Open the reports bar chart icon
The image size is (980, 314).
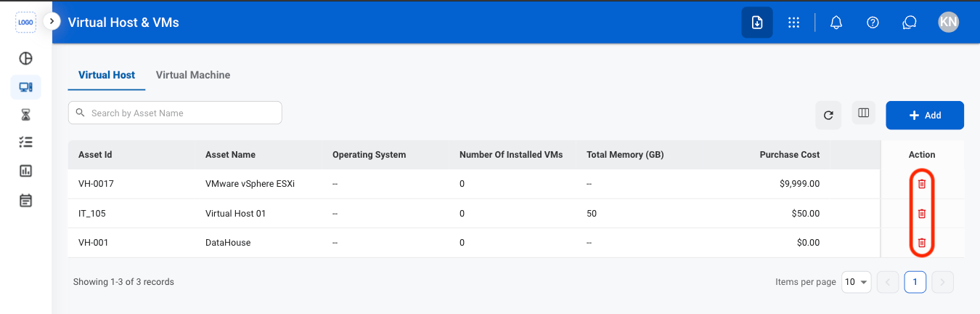coord(25,171)
